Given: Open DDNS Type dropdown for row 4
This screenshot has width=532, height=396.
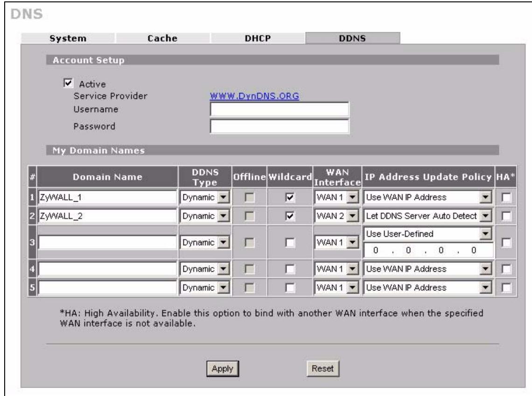Looking at the screenshot, I should point(205,269).
